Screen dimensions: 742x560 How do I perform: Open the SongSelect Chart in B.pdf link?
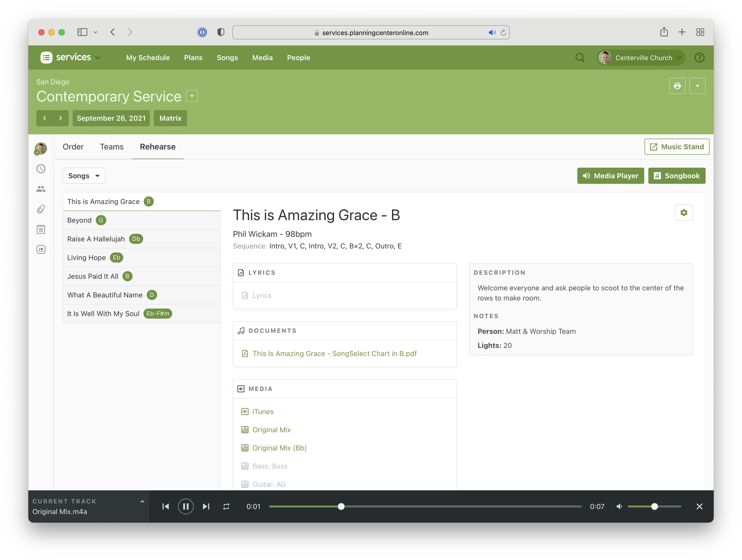(x=334, y=353)
